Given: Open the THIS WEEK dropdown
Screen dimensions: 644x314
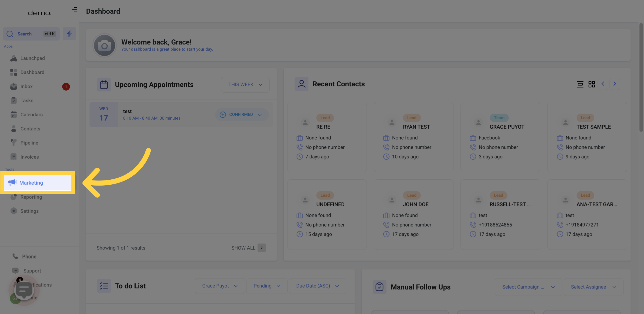Looking at the screenshot, I should 245,85.
